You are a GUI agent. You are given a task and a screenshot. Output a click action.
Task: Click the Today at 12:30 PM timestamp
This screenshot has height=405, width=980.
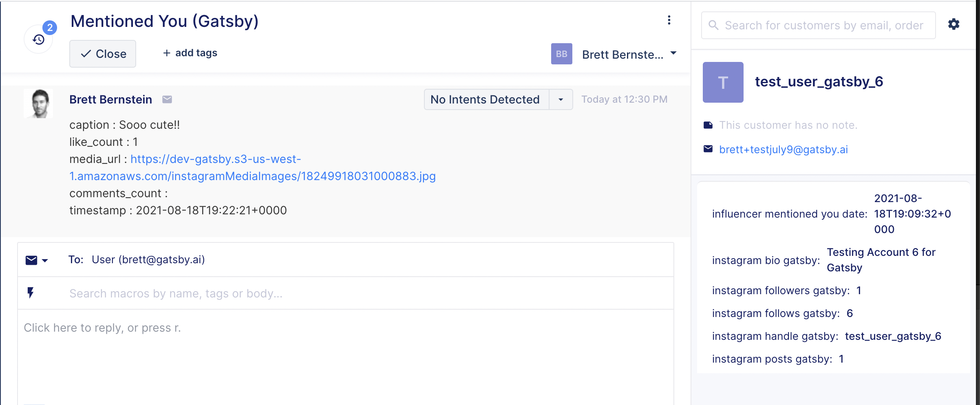tap(624, 99)
